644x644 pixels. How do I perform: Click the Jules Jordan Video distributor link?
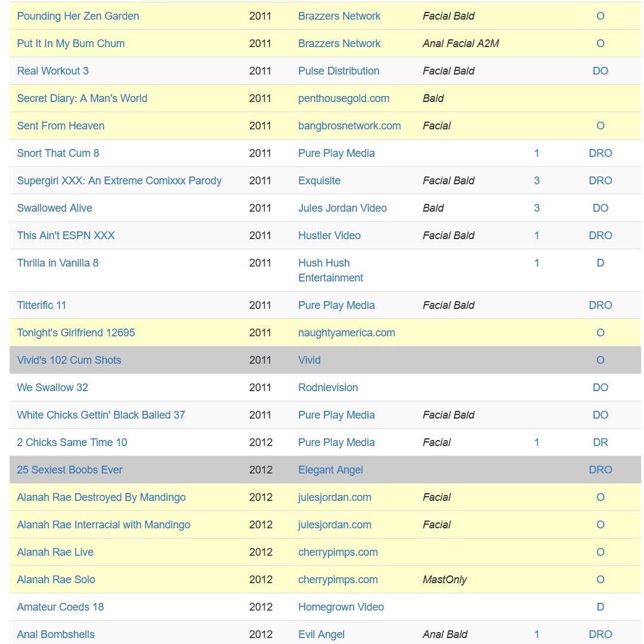(342, 208)
